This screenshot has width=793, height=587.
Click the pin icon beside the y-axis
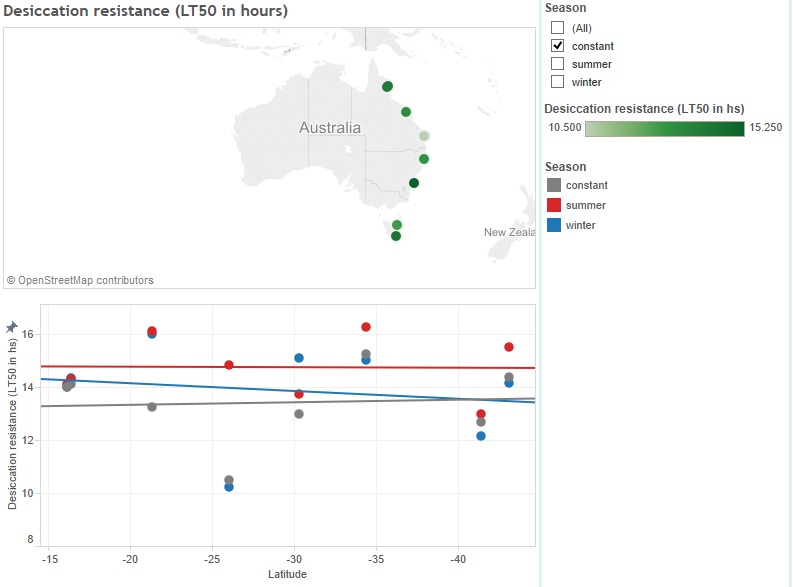(x=11, y=327)
